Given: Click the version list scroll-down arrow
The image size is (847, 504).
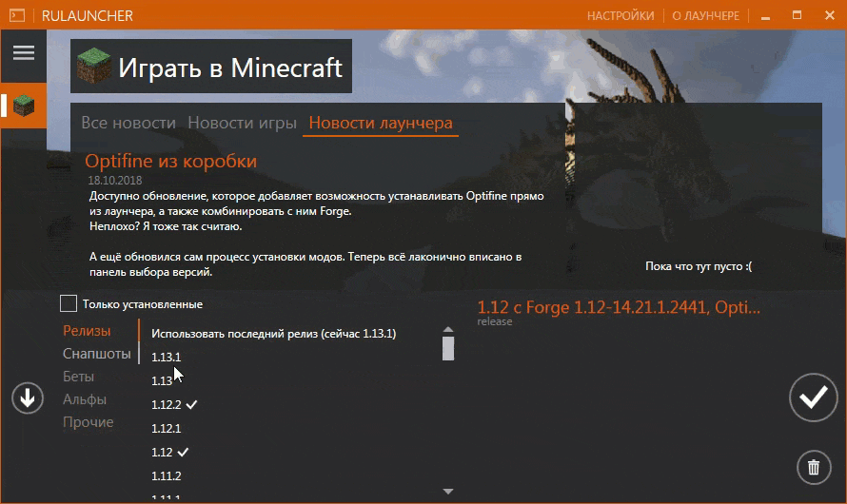Looking at the screenshot, I should [x=448, y=492].
